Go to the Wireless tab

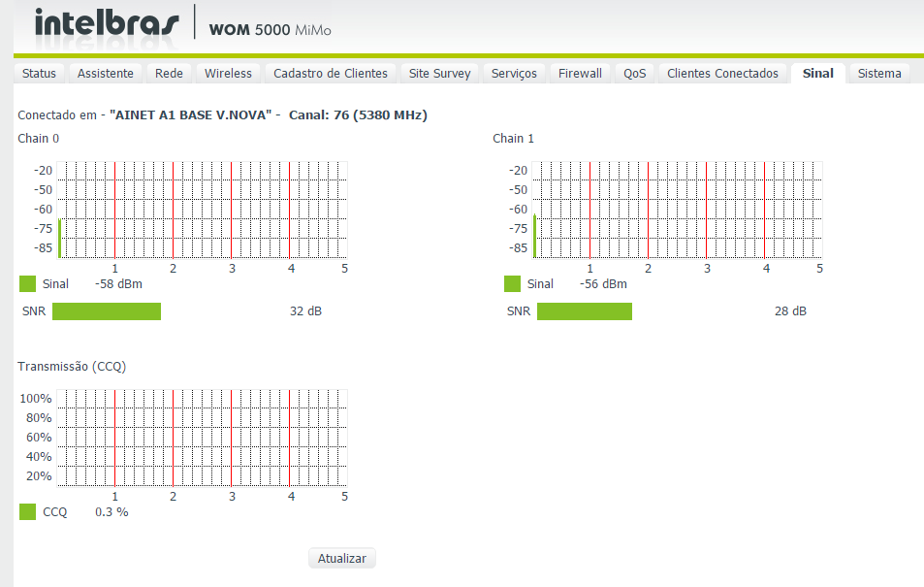coord(228,73)
